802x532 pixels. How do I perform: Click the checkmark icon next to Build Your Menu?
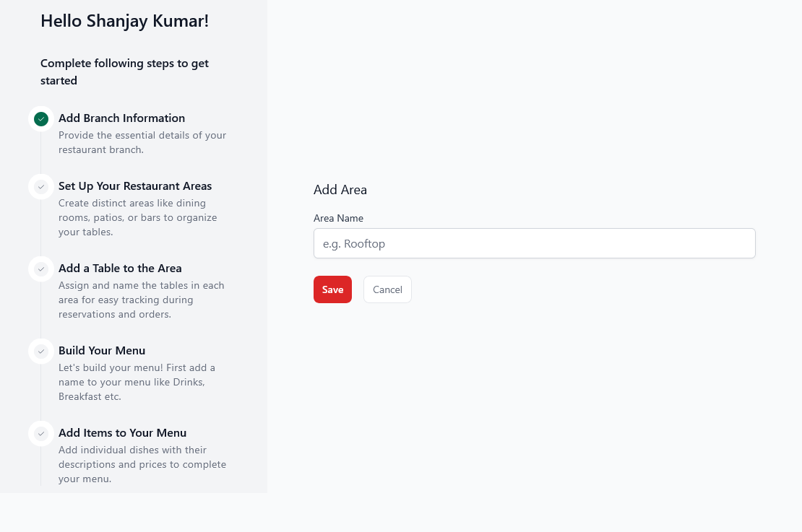tap(41, 351)
